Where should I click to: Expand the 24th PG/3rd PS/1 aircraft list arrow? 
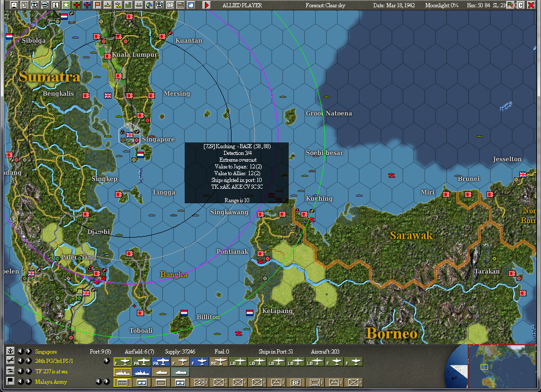pyautogui.click(x=107, y=360)
